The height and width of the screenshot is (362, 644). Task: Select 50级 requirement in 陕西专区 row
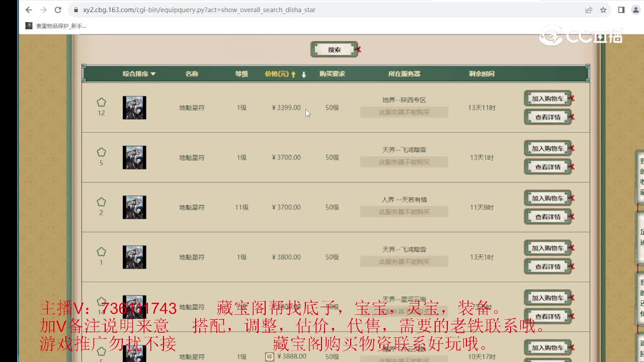[x=332, y=108]
